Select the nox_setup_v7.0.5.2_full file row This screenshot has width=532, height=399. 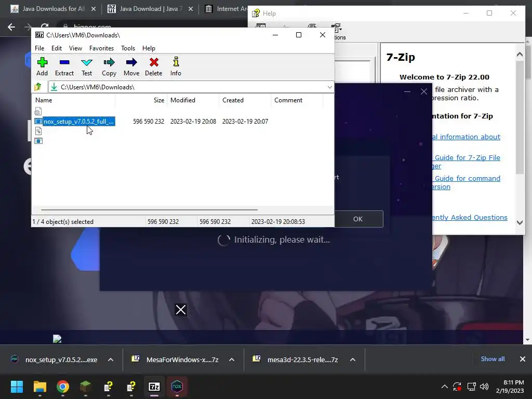[x=75, y=122]
